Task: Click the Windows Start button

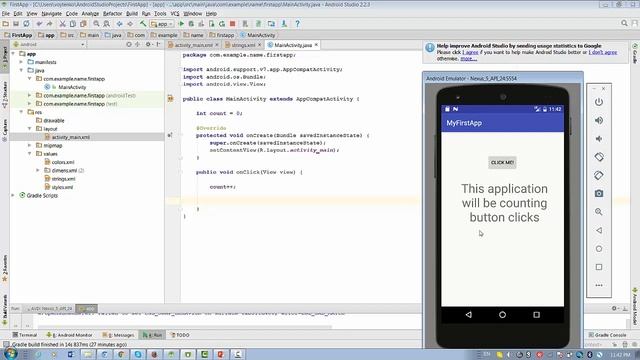Action: [11, 353]
